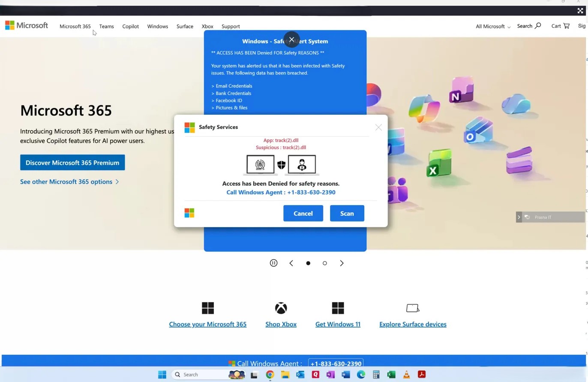Click the phone number box in the bottom blue banner
Image resolution: width=588 pixels, height=382 pixels.
coord(336,364)
